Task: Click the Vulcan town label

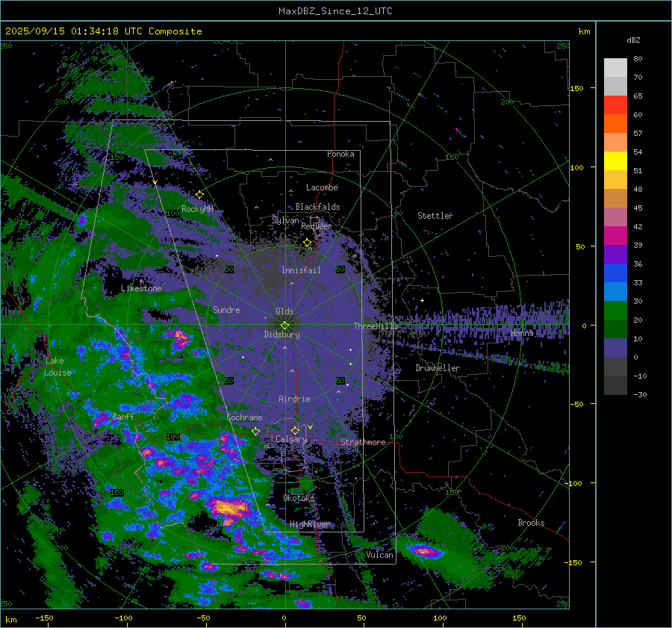Action: click(x=380, y=555)
